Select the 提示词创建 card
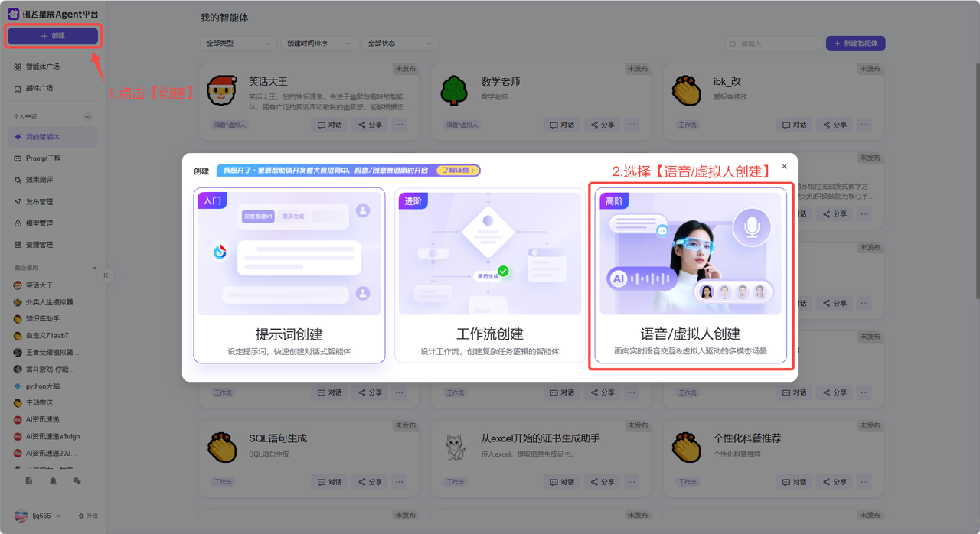 [289, 275]
